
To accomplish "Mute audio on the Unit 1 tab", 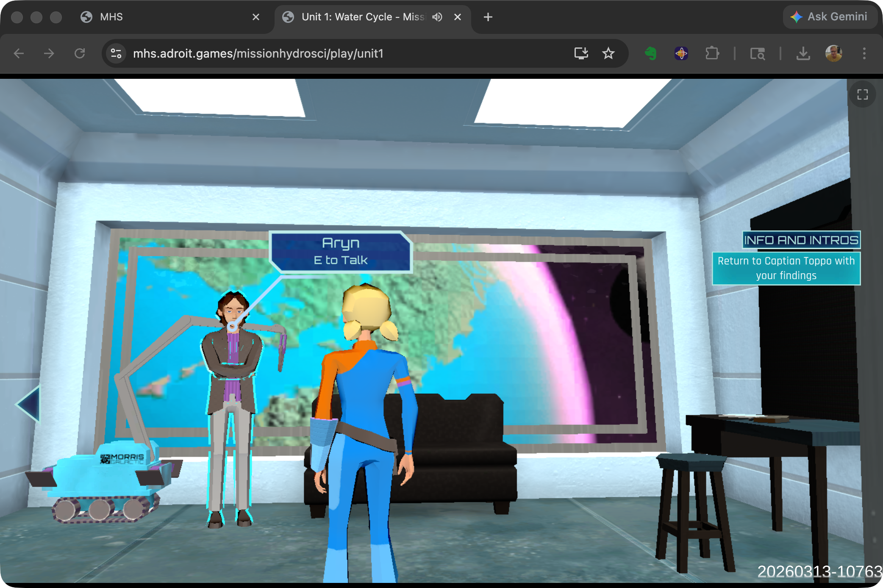I will (437, 17).
